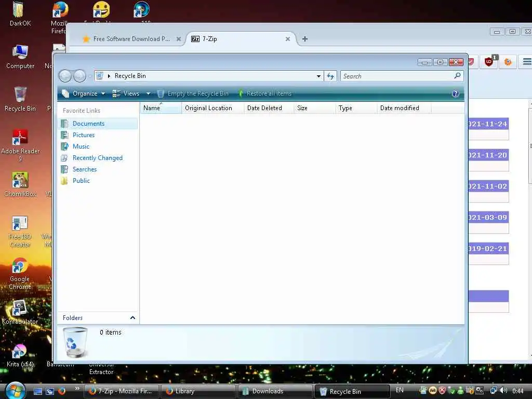Select Krita (x64) desktop icon
Screen dimensions: 532x399
[20, 355]
